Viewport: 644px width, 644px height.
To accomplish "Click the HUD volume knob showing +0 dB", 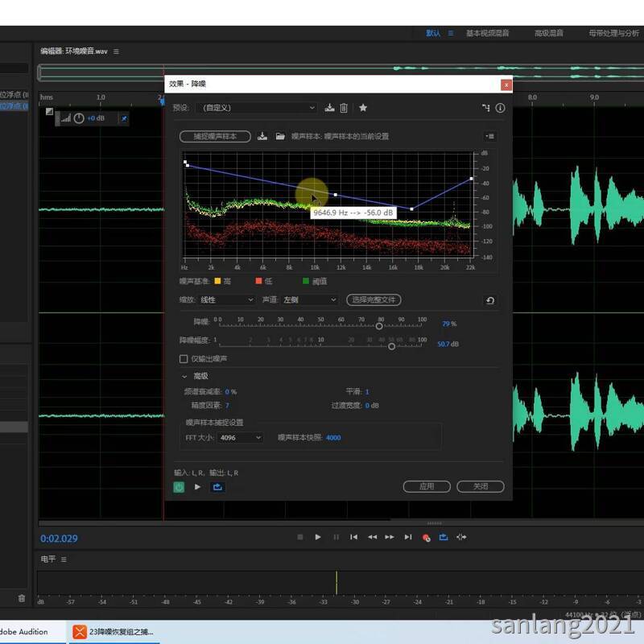I will [79, 118].
